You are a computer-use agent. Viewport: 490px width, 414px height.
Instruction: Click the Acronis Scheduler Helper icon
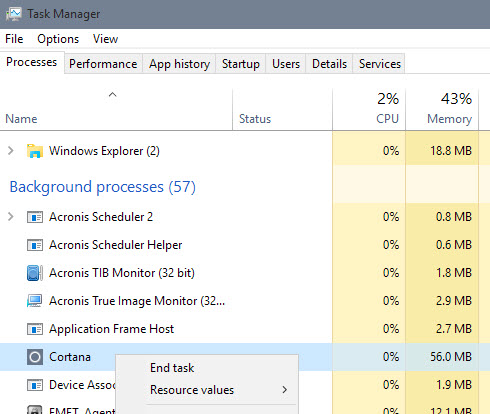pos(35,245)
